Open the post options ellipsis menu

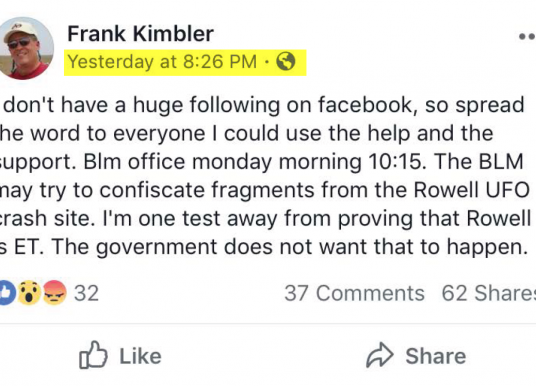coord(527,36)
